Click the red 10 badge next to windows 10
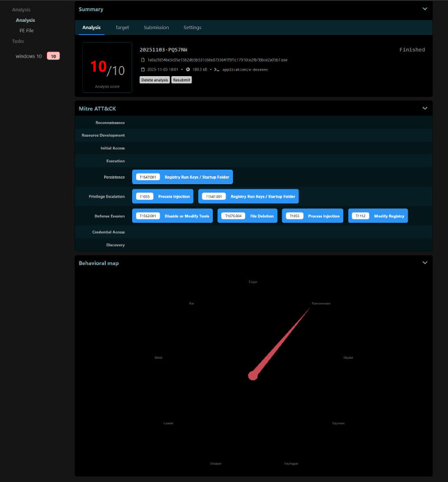The image size is (448, 482). 53,56
